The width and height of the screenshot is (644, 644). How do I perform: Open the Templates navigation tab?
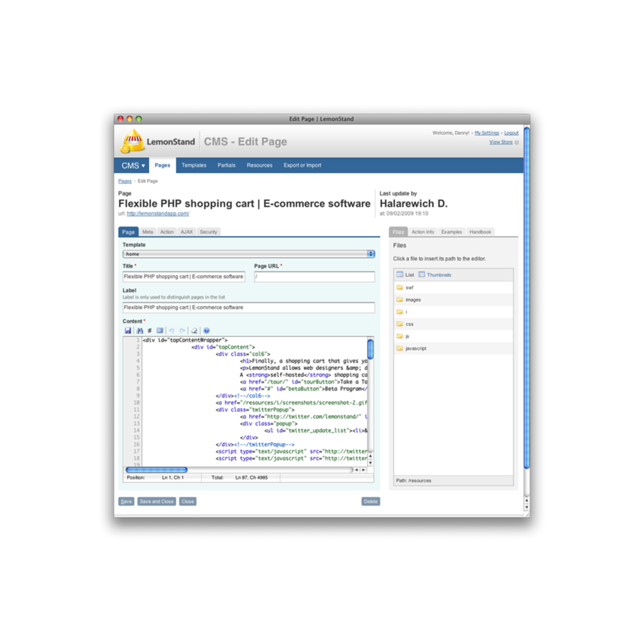(194, 166)
